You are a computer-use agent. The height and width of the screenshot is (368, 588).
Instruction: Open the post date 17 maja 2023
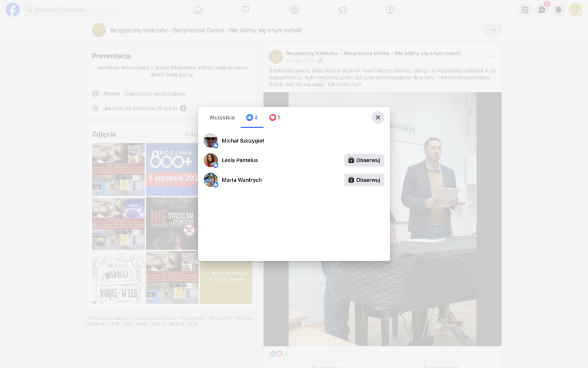pos(300,60)
